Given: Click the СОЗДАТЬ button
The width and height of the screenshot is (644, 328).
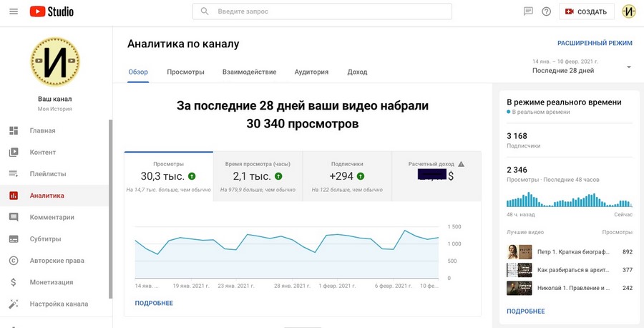Looking at the screenshot, I should coord(586,11).
